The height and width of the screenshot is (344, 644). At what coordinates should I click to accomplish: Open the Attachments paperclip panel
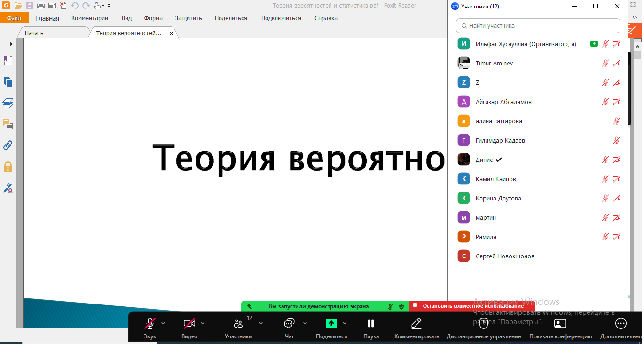pos(8,145)
